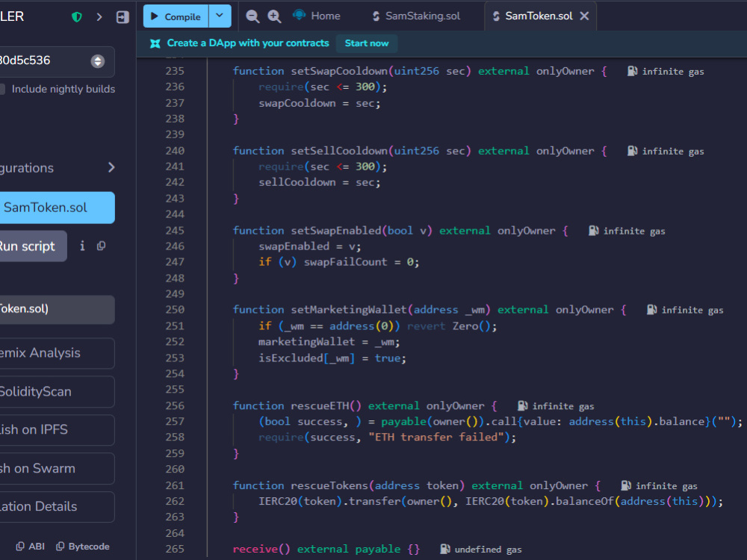Expand Advanced Configurations section
Image resolution: width=747 pixels, height=560 pixels.
58,167
